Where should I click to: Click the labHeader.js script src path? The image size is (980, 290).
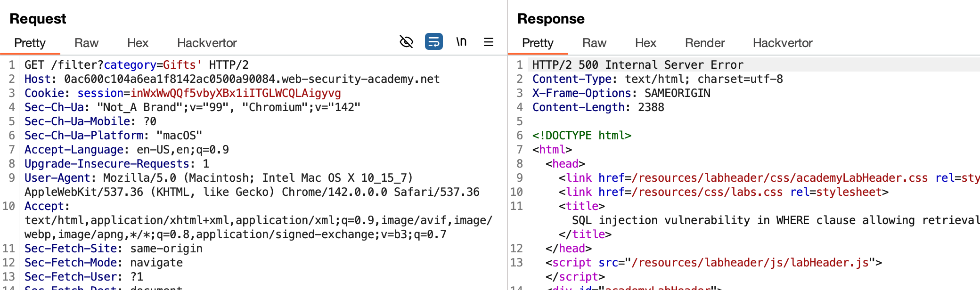click(750, 263)
